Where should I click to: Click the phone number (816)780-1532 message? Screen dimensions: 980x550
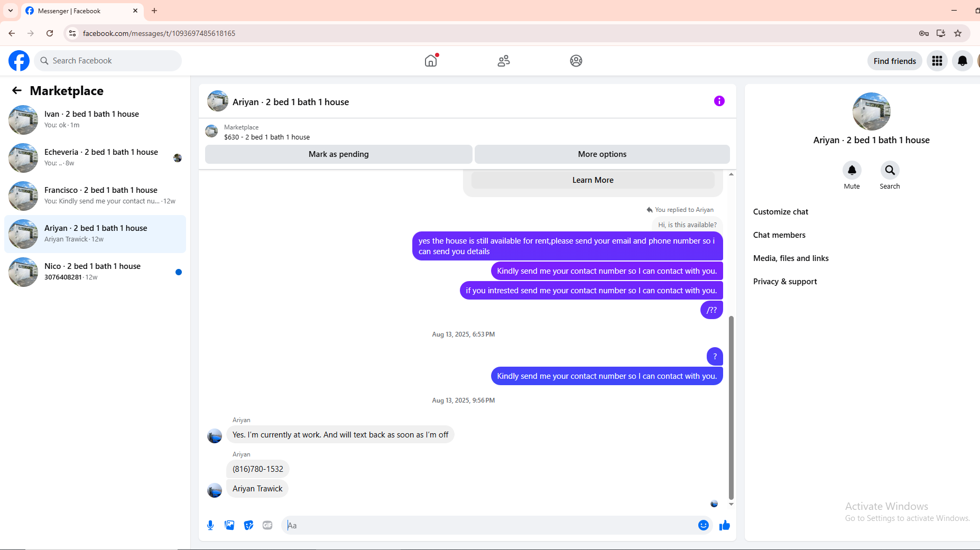(258, 469)
